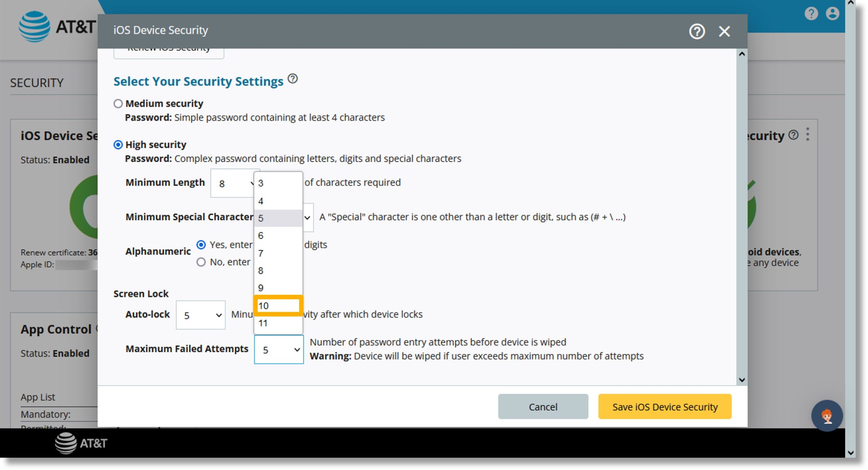
Task: Open the Minimum Length dropdown
Action: point(233,183)
